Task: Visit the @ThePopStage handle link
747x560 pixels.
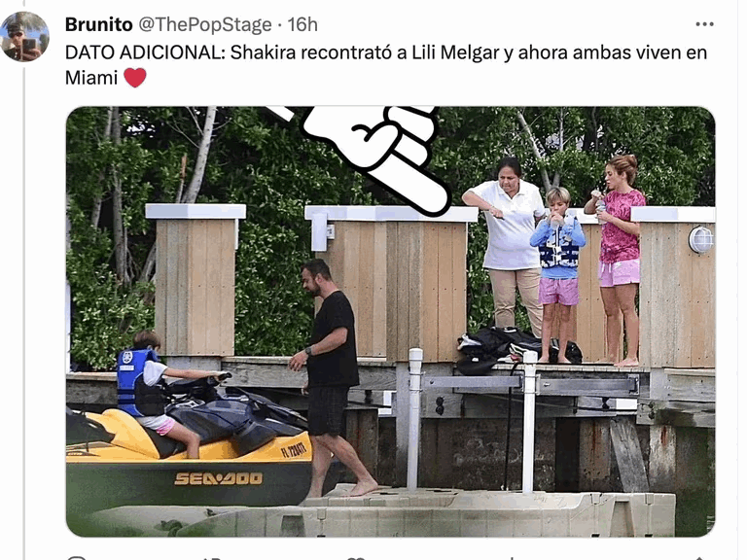Action: [205, 24]
